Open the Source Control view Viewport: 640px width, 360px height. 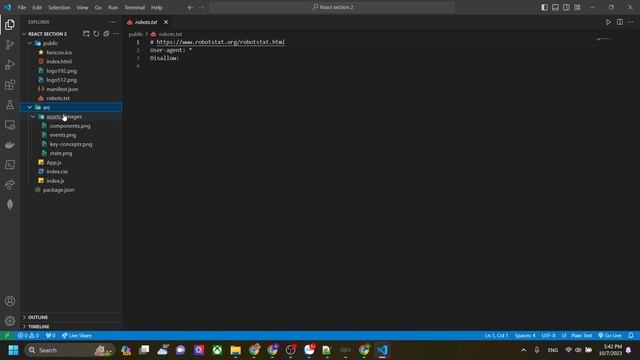(10, 44)
